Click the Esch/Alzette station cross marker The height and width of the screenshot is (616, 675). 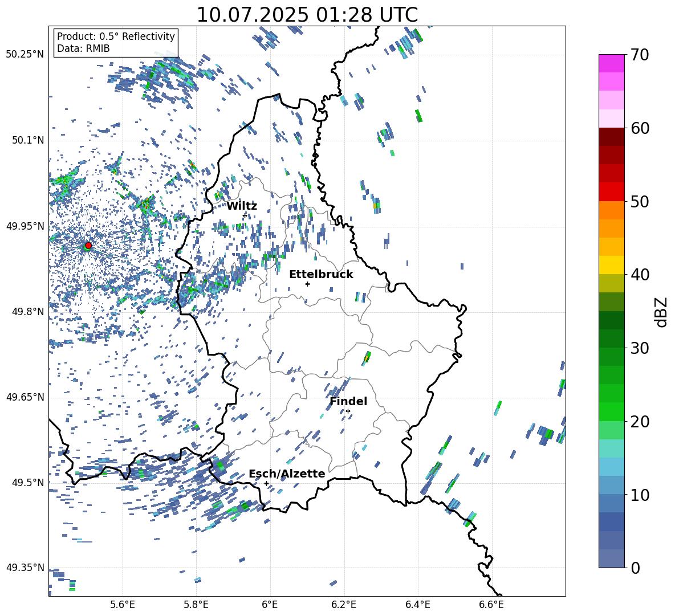tap(266, 483)
